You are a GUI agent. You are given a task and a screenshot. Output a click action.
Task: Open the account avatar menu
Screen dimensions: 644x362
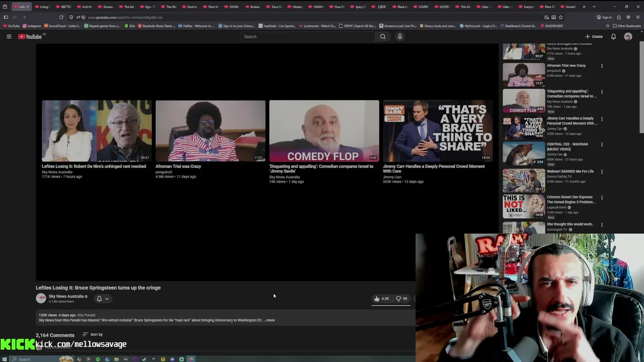click(x=628, y=36)
